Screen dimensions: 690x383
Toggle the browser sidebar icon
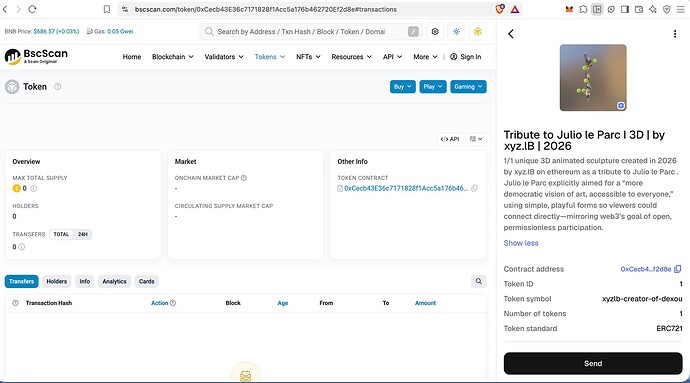click(625, 9)
